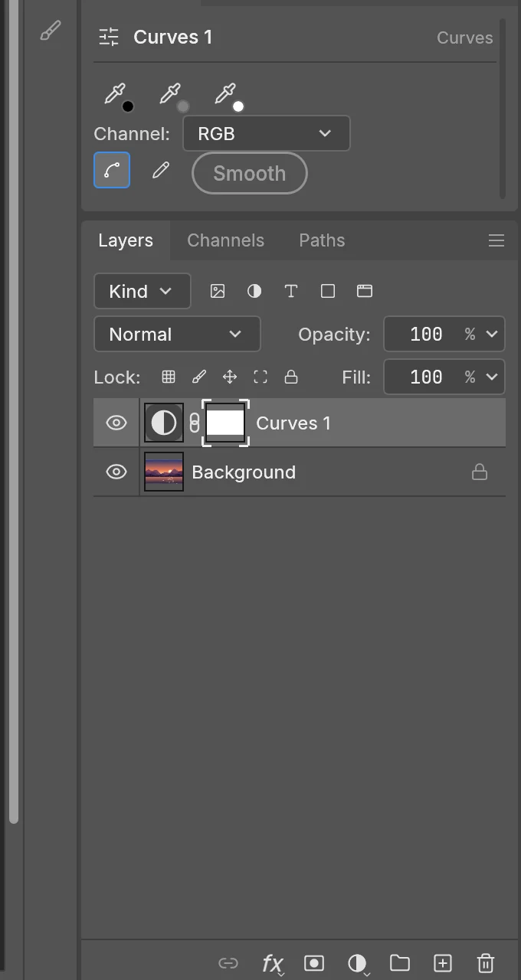Select the Curves 1 layer name

(293, 423)
